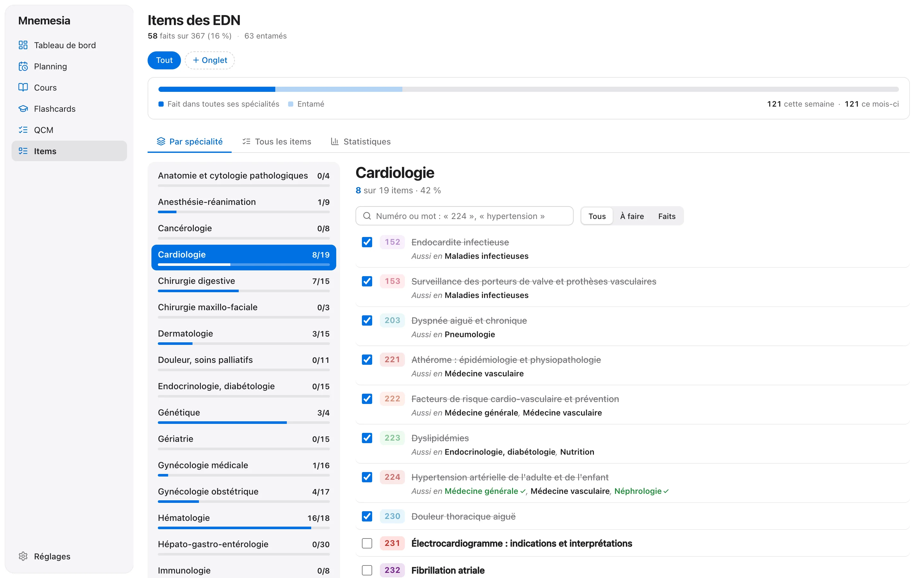The width and height of the screenshot is (924, 578).
Task: Select Hématologie specialty in list
Action: click(244, 521)
